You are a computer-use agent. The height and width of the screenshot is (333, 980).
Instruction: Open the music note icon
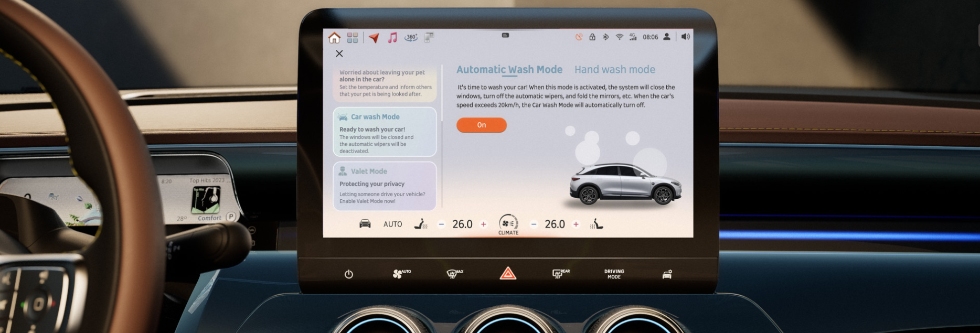pos(392,38)
